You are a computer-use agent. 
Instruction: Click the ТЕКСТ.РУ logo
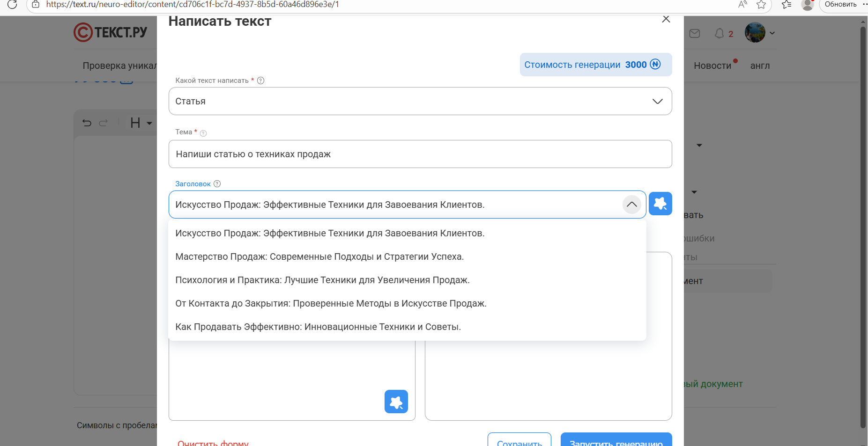(x=111, y=32)
